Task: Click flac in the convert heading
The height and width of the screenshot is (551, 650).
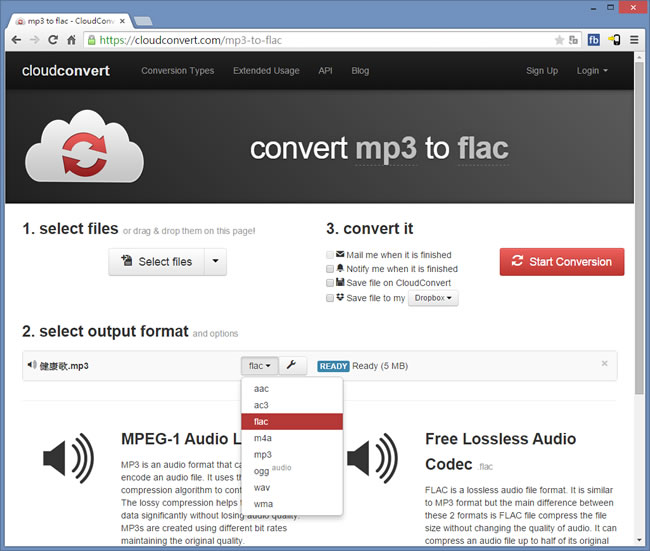Action: (483, 148)
